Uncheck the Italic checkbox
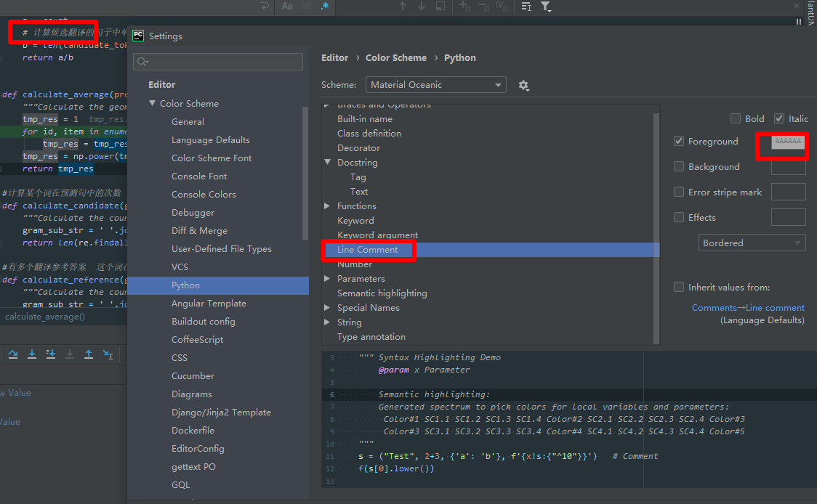Image resolution: width=817 pixels, height=504 pixels. click(x=779, y=118)
